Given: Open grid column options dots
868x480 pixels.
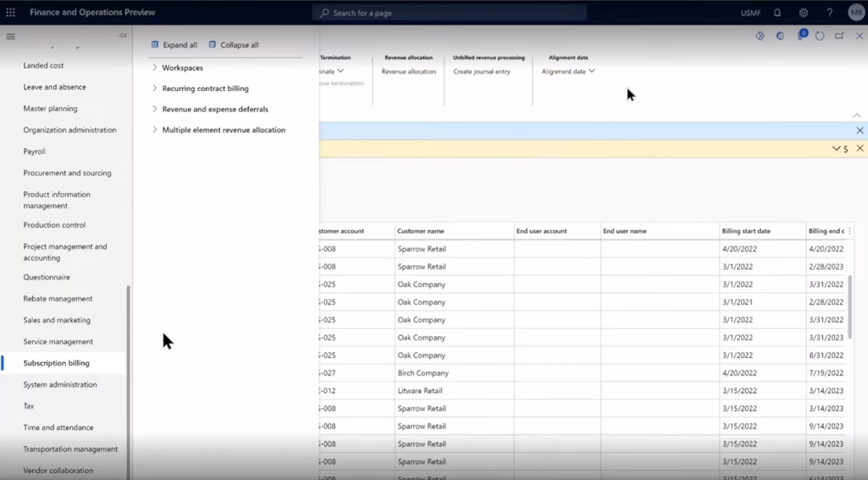Looking at the screenshot, I should coord(849,231).
